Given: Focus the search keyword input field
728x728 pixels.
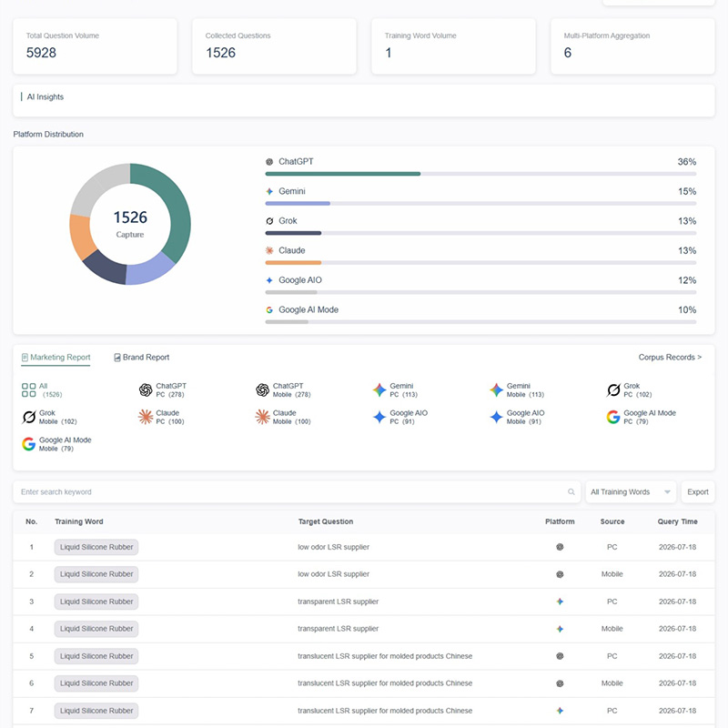Looking at the screenshot, I should point(291,491).
